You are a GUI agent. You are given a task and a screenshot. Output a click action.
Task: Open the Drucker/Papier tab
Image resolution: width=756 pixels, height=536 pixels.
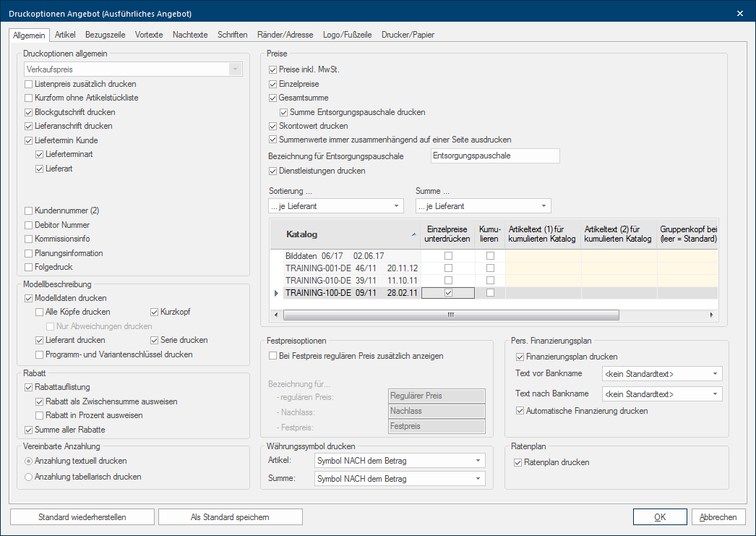[408, 35]
